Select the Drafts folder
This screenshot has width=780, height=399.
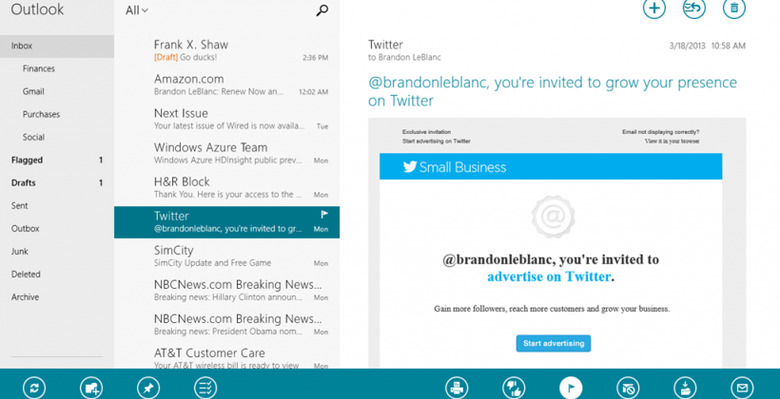point(57,183)
